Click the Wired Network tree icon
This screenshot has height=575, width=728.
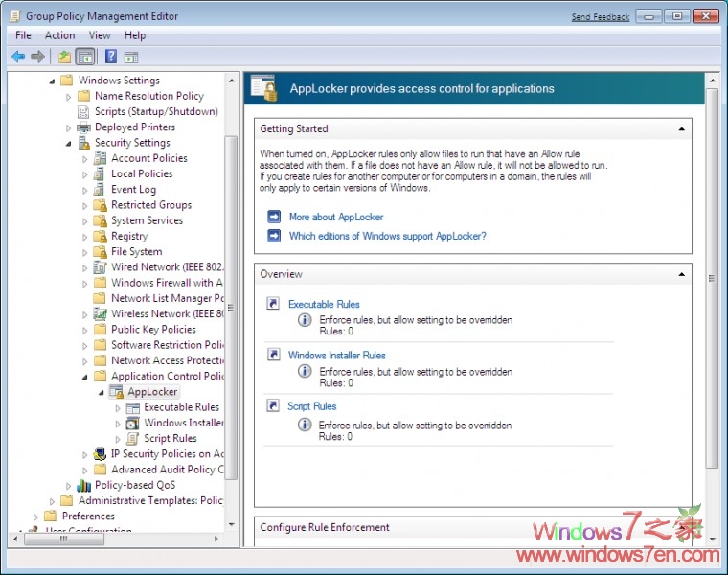pos(100,267)
